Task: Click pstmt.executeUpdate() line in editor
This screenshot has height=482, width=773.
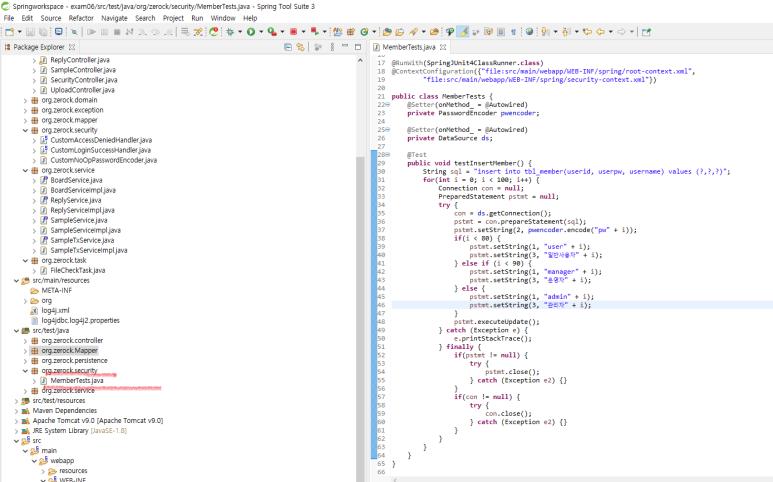Action: point(496,322)
